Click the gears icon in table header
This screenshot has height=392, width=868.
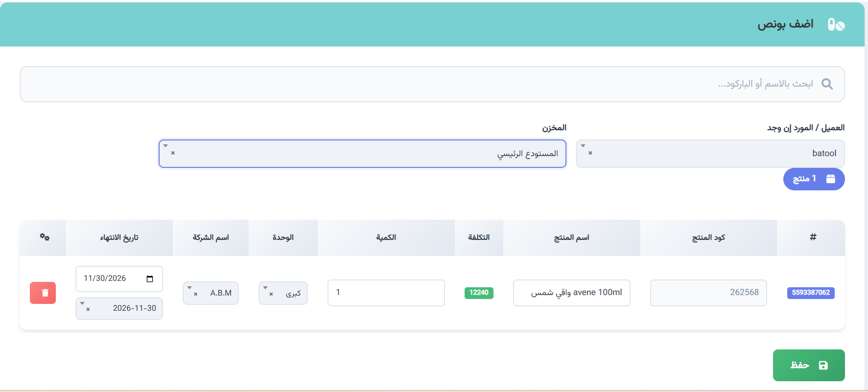[x=45, y=237]
